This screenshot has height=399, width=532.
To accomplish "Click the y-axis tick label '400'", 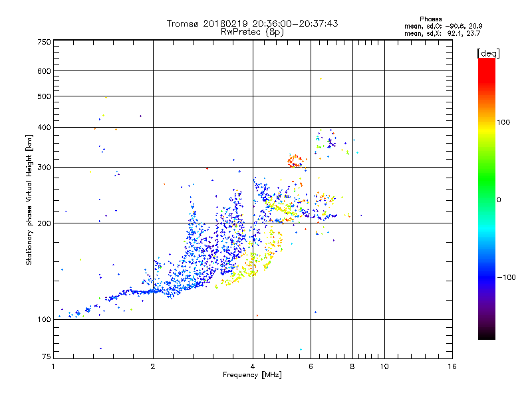I will coord(45,128).
